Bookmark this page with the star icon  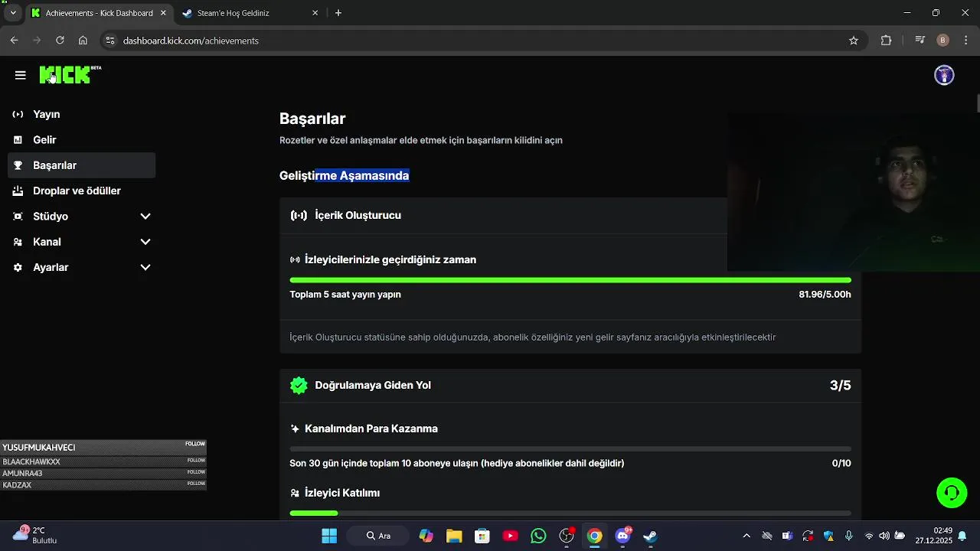[854, 41]
